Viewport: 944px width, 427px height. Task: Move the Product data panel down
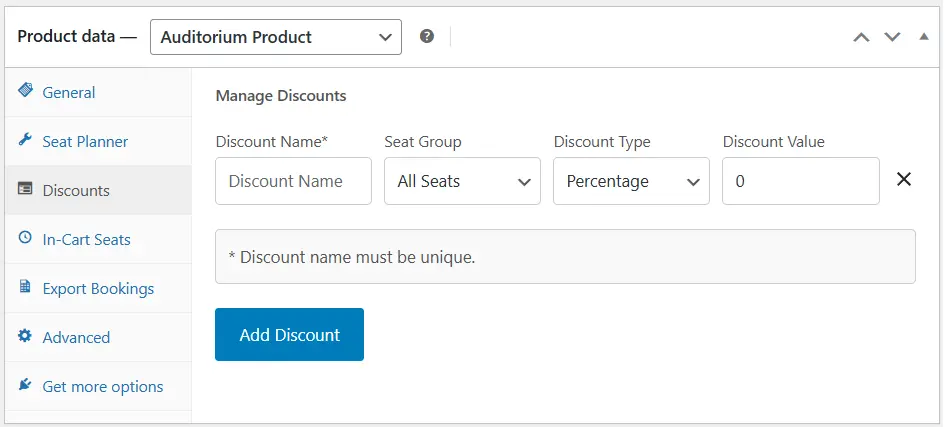(x=892, y=37)
